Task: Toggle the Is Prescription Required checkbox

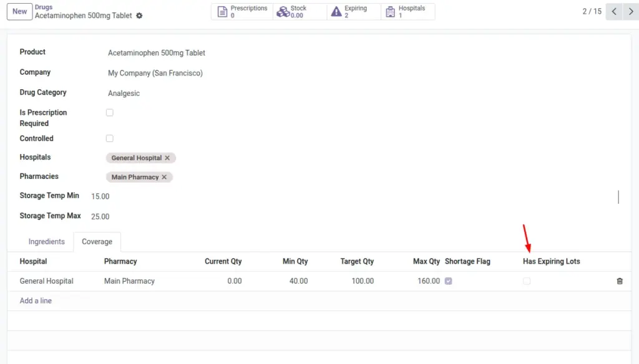Action: [x=110, y=112]
